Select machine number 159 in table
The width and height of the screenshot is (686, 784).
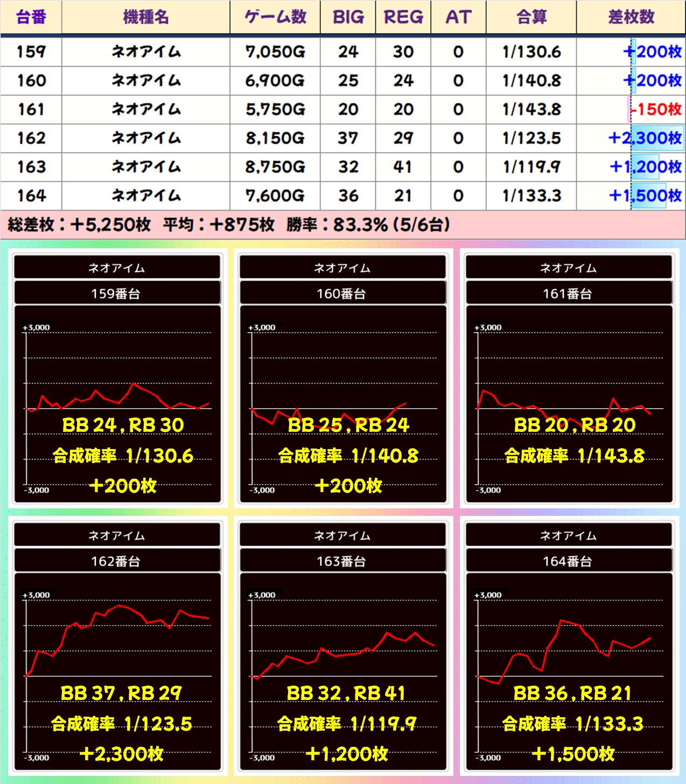coord(31,52)
